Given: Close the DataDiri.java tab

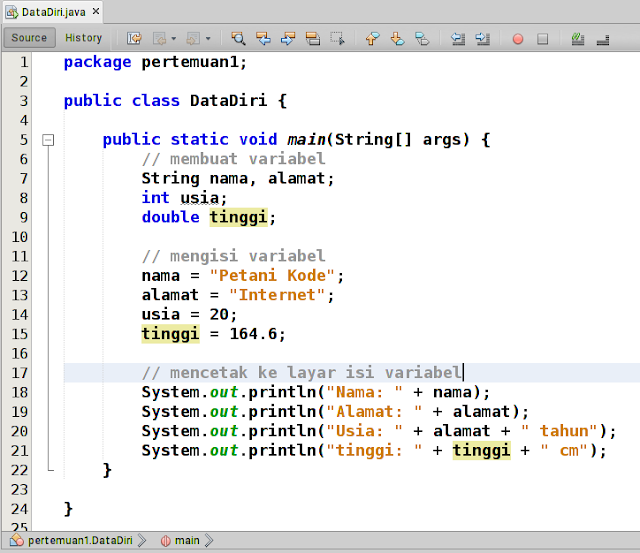Looking at the screenshot, I should pos(96,11).
